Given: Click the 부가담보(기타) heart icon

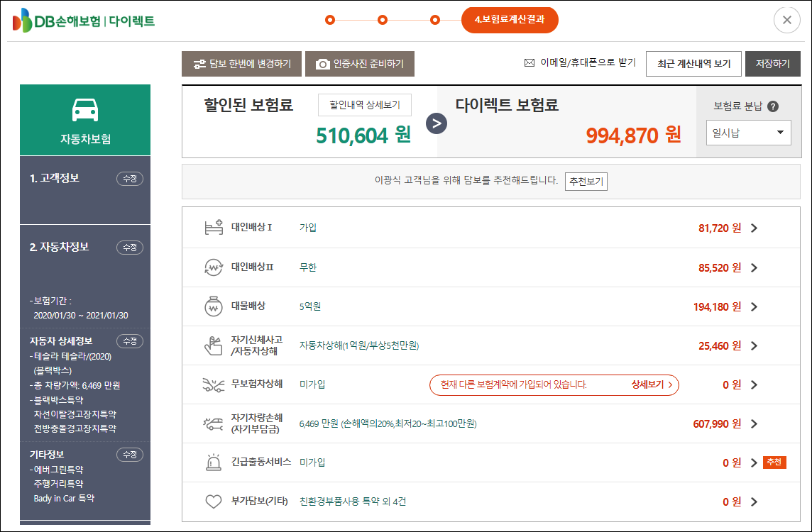Looking at the screenshot, I should pos(214,501).
